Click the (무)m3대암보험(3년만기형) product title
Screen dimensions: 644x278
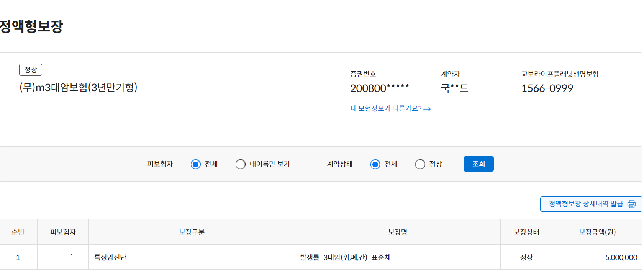pos(79,87)
